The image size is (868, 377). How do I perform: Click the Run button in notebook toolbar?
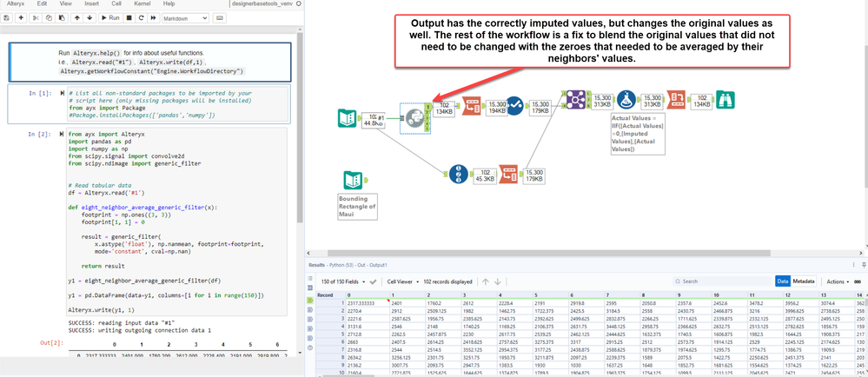[x=109, y=17]
